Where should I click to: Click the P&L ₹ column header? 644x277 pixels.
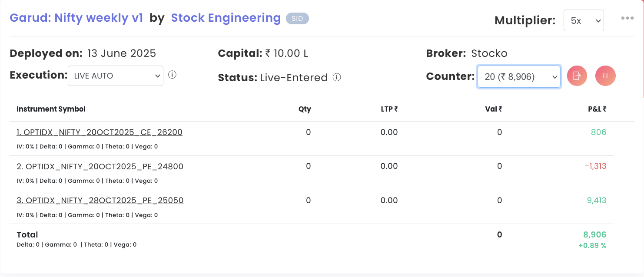pyautogui.click(x=597, y=109)
